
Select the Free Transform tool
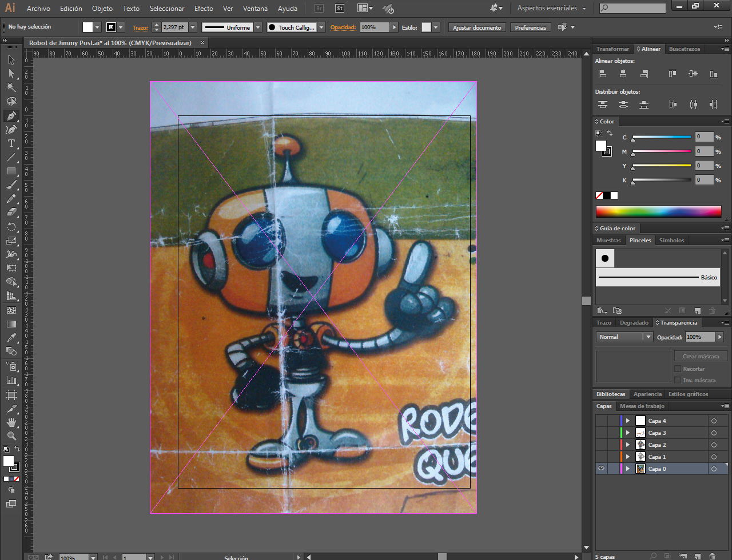point(11,268)
